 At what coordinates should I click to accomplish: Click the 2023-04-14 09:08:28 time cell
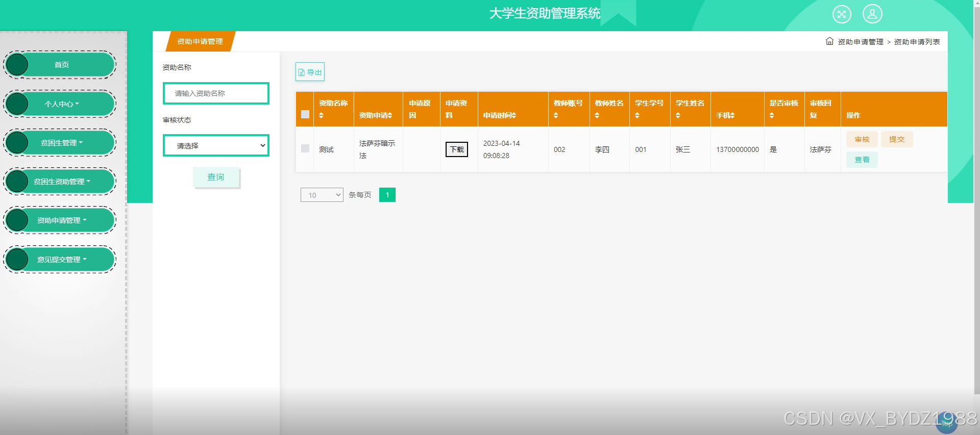513,149
